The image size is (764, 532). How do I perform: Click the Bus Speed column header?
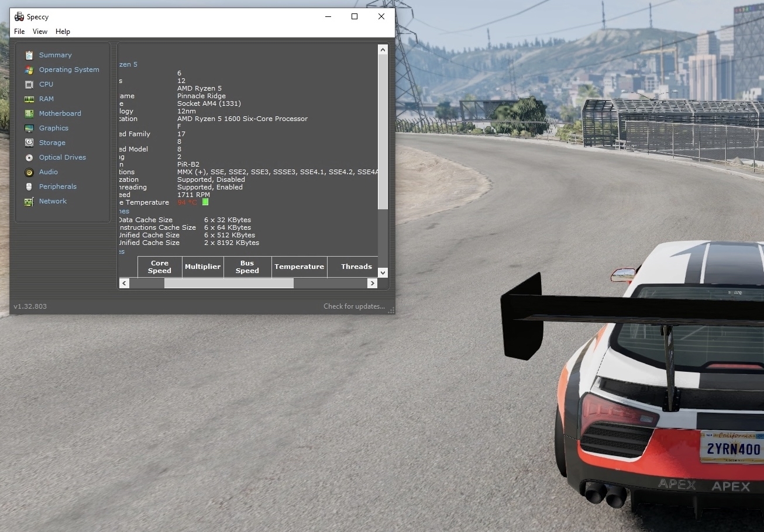tap(247, 267)
